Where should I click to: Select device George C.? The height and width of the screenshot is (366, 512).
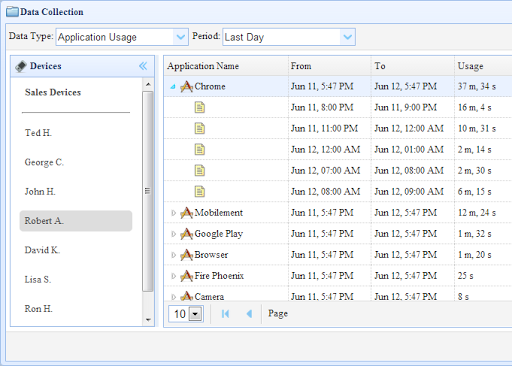pyautogui.click(x=44, y=162)
